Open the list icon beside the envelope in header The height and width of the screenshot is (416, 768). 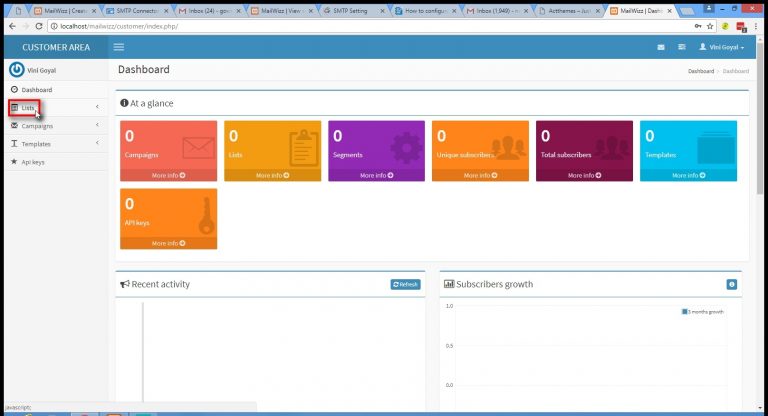pos(681,47)
